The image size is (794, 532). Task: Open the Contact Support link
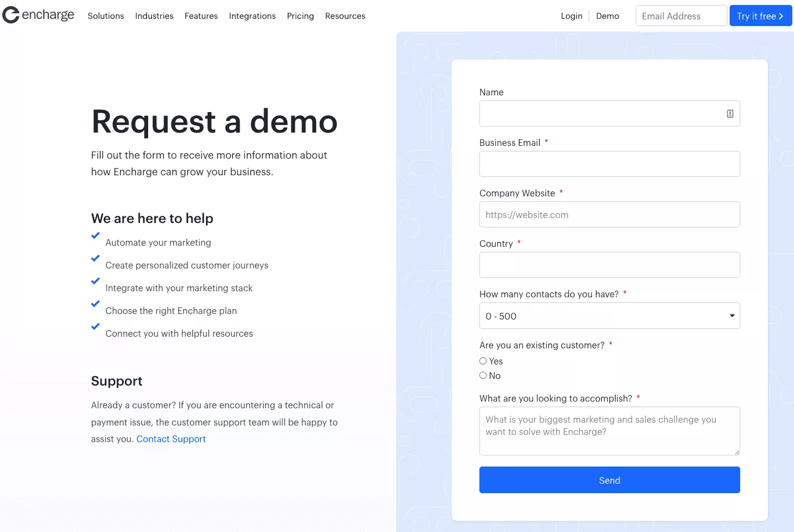click(171, 439)
